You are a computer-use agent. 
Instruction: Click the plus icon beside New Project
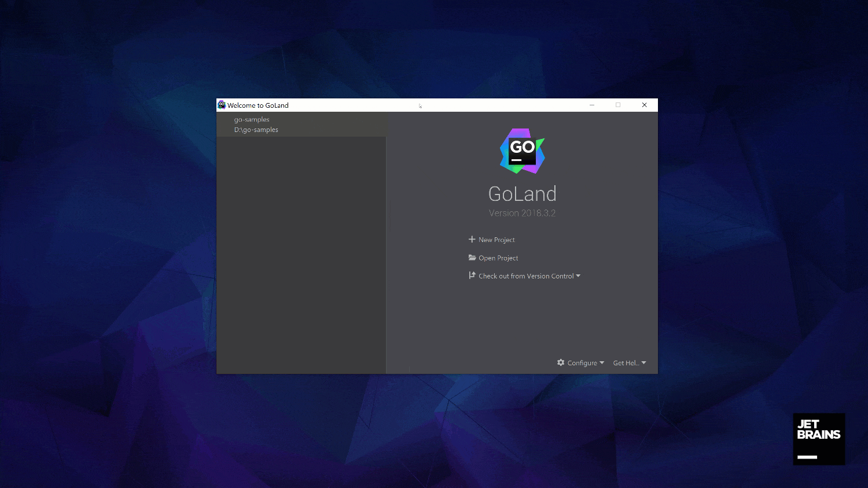pyautogui.click(x=472, y=239)
